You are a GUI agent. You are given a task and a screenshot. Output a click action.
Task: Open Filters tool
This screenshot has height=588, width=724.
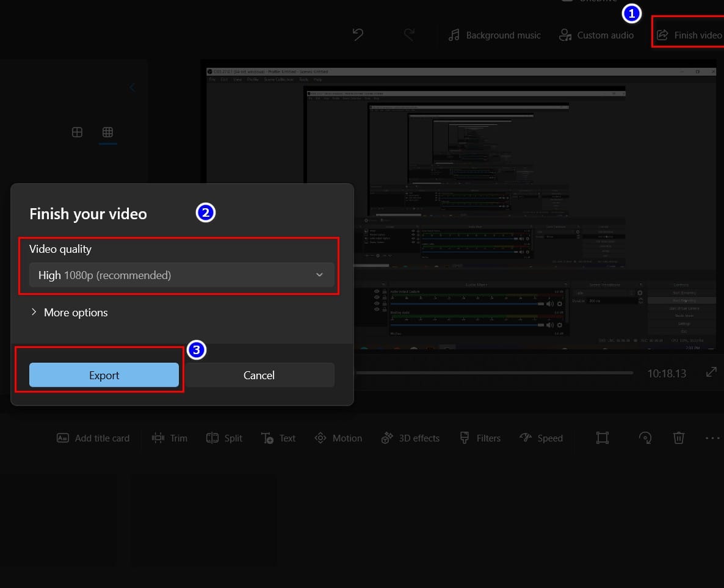pos(480,438)
